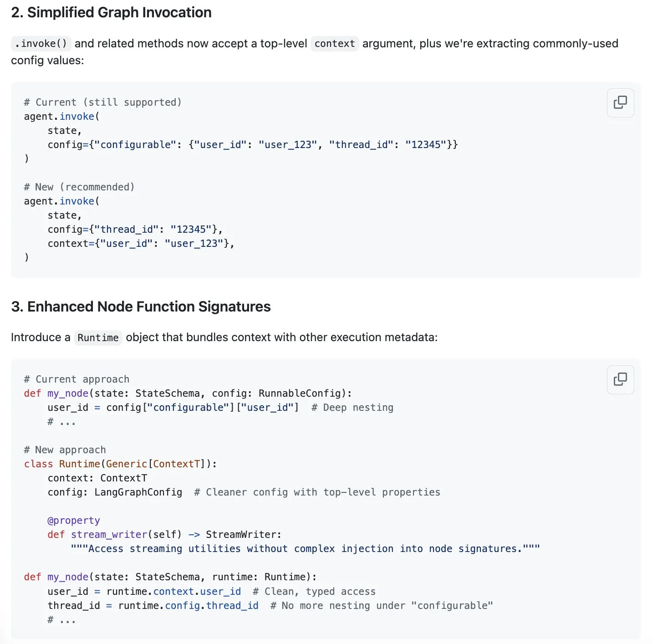Click the 'config: LangGraphConfig' line

click(115, 492)
